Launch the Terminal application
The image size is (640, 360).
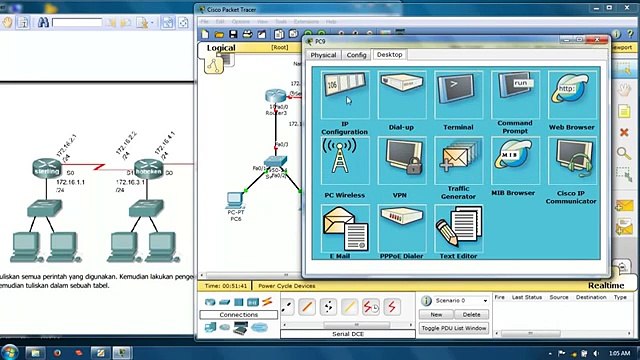(458, 95)
